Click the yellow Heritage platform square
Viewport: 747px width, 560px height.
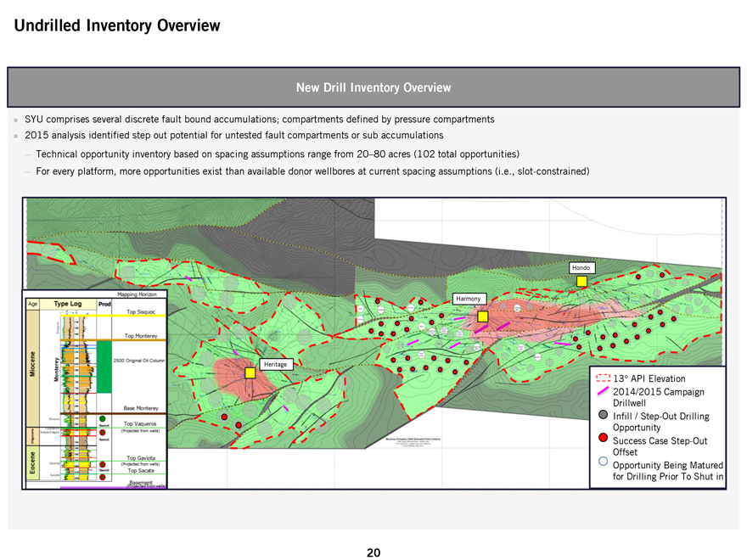[251, 370]
